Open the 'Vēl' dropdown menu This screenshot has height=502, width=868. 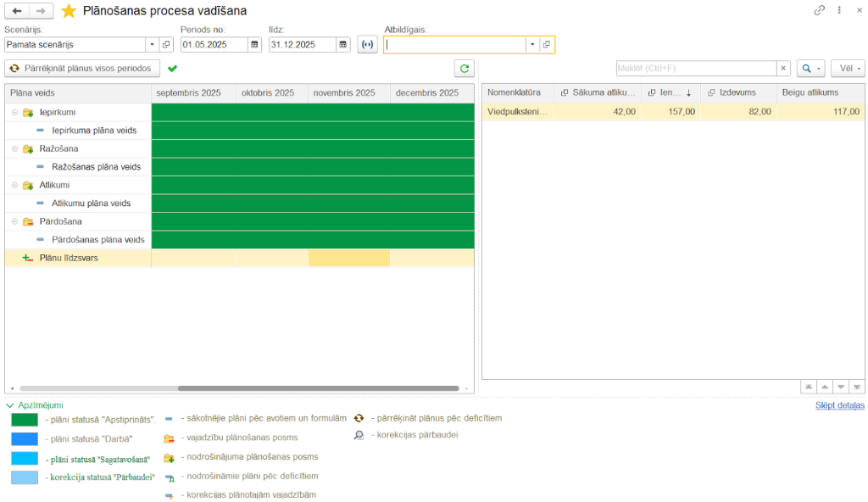click(x=848, y=68)
